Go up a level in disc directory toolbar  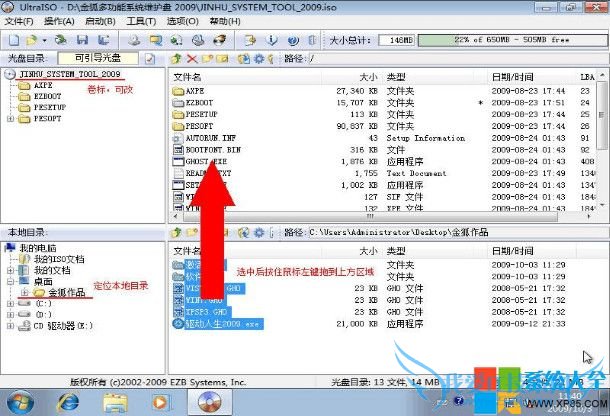pyautogui.click(x=176, y=59)
